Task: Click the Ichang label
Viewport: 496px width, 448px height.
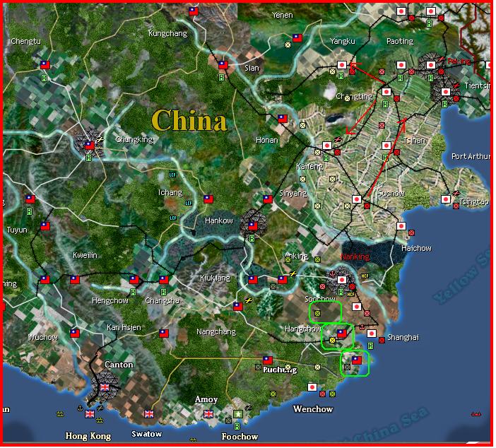Action: 170,192
